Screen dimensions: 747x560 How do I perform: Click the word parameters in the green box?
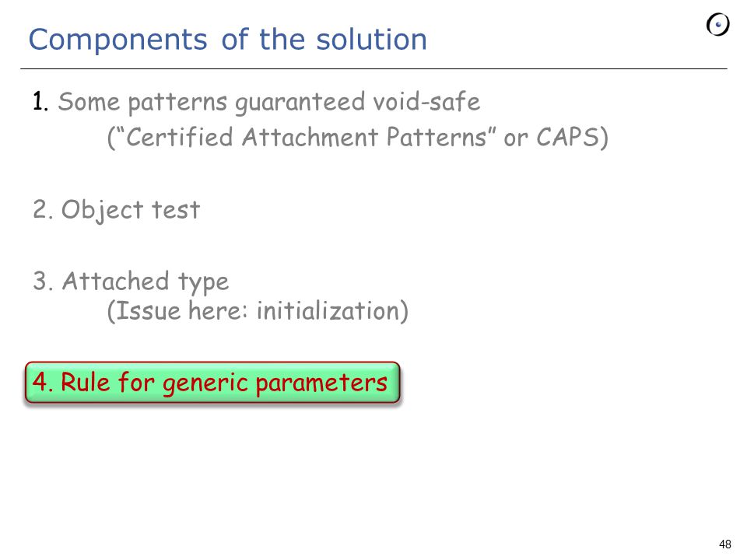pyautogui.click(x=321, y=383)
